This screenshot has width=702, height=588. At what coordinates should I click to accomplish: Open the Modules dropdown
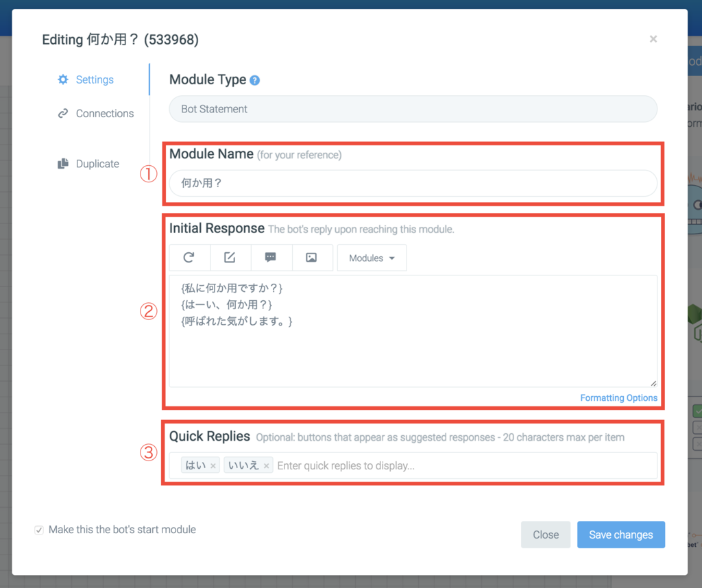coord(372,258)
